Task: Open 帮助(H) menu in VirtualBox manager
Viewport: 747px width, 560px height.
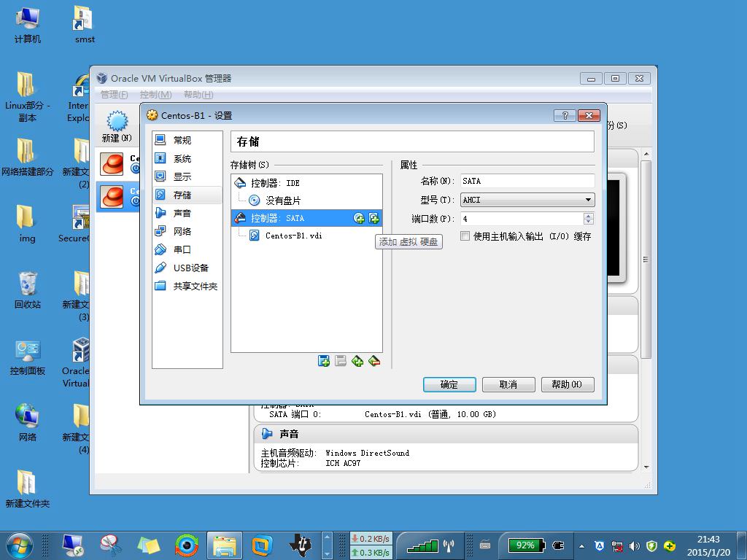Action: (198, 94)
